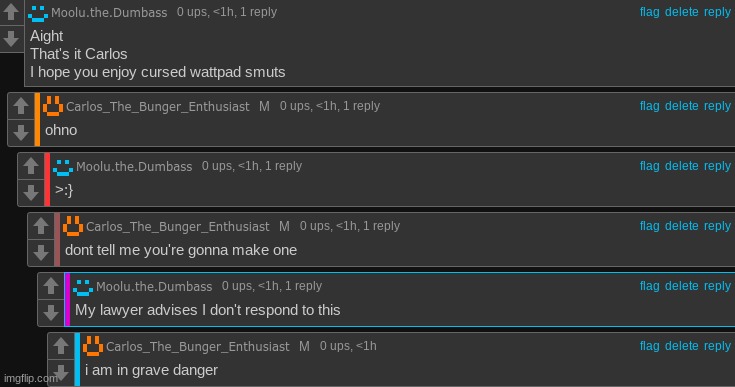This screenshot has width=735, height=387.
Task: Open Moolu.the.Dumbass profile from top comment
Action: 109,12
